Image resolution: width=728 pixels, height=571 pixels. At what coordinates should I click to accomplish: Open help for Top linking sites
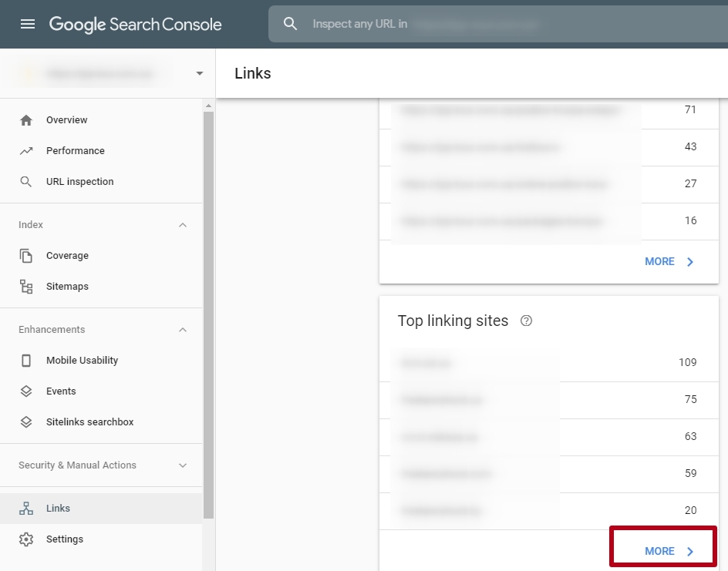coord(526,321)
